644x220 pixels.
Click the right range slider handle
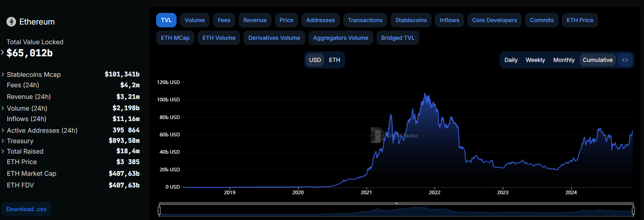click(633, 210)
